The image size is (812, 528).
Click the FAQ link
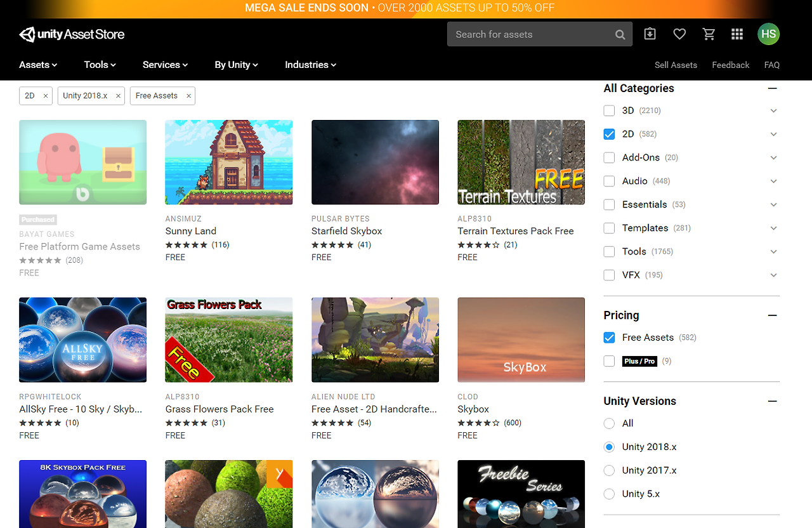(771, 65)
